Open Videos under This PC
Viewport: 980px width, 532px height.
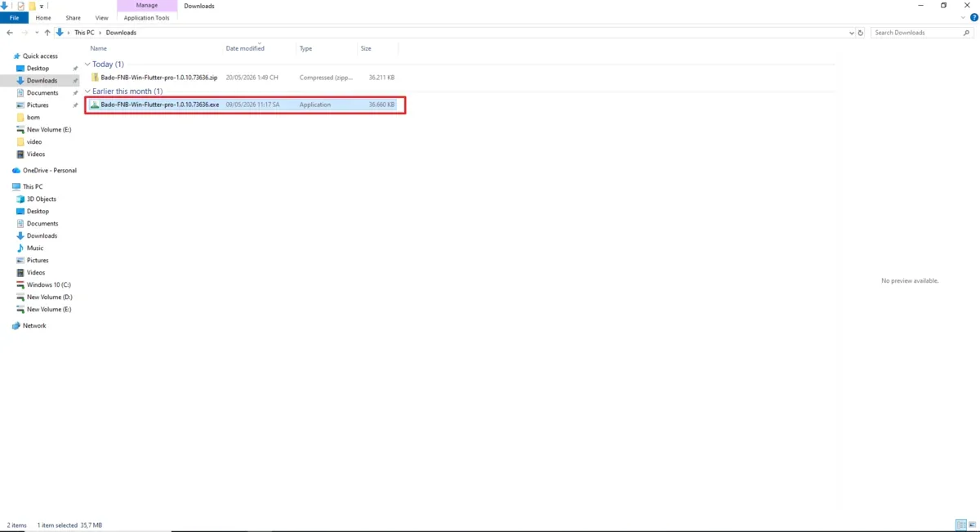[x=36, y=272]
